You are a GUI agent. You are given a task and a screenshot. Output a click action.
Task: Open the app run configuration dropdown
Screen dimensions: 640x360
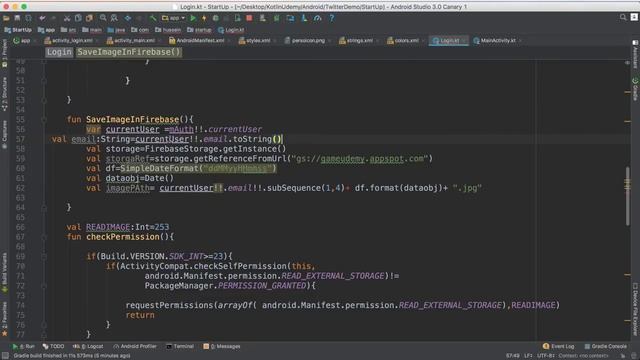pos(173,18)
